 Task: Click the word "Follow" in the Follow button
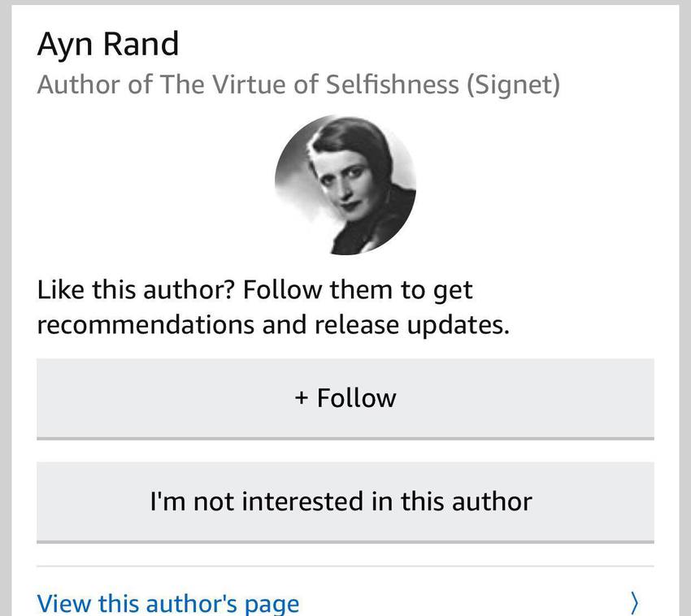click(356, 398)
